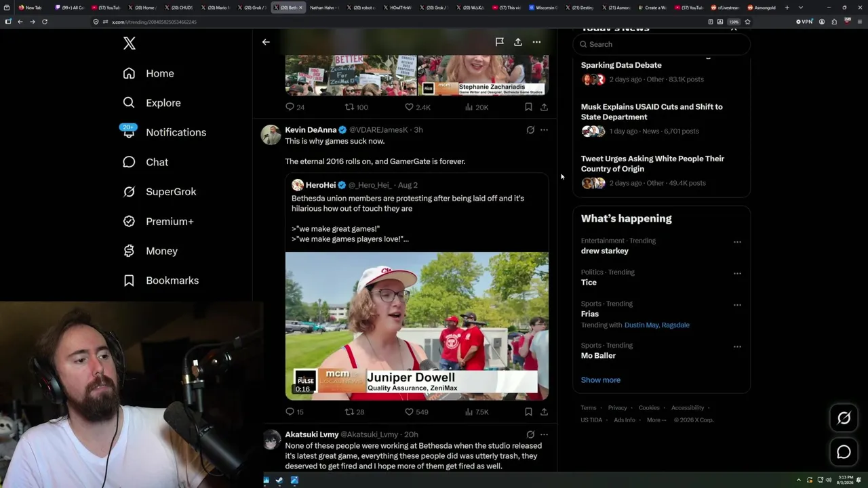Click the browser back arrow

point(20,22)
